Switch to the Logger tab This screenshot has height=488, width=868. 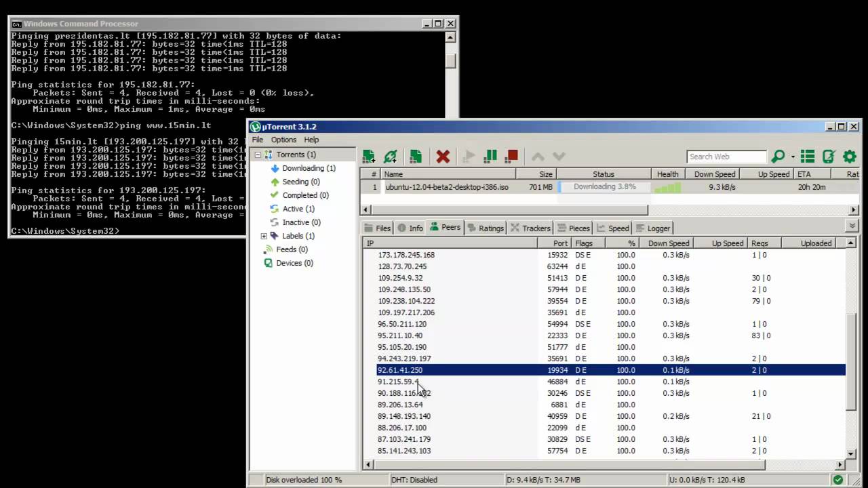pyautogui.click(x=653, y=228)
